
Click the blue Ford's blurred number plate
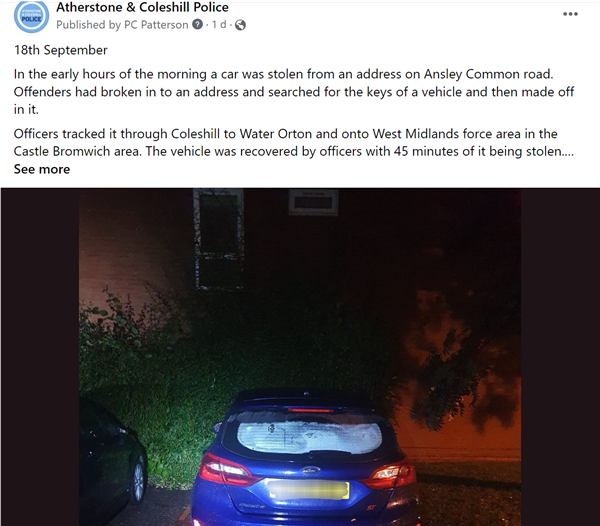click(309, 490)
